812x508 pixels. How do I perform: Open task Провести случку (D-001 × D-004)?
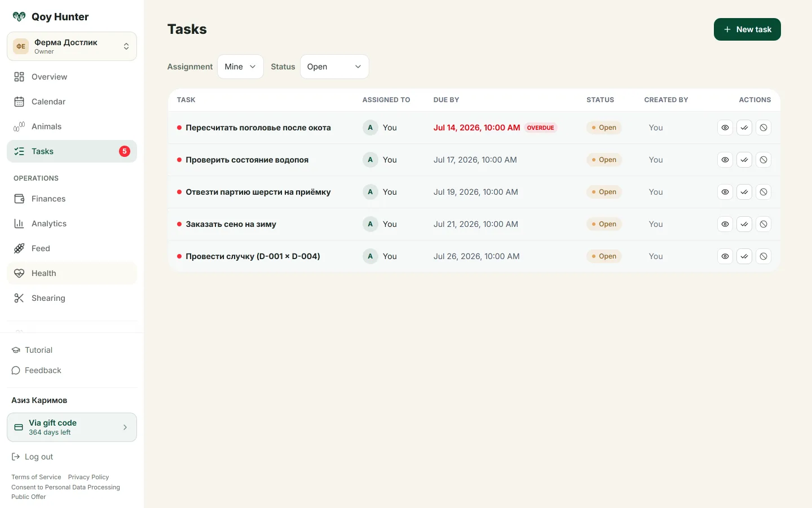(253, 256)
